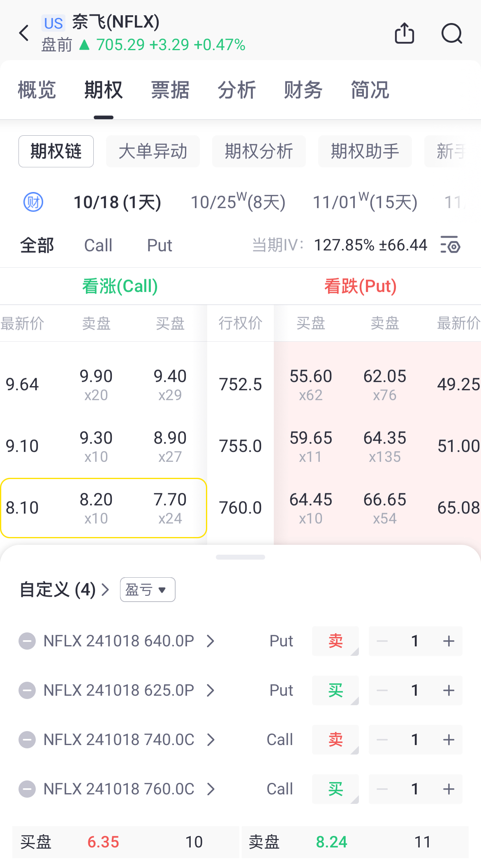The width and height of the screenshot is (481, 868).
Task: Tap the share icon in the header
Action: [x=405, y=33]
